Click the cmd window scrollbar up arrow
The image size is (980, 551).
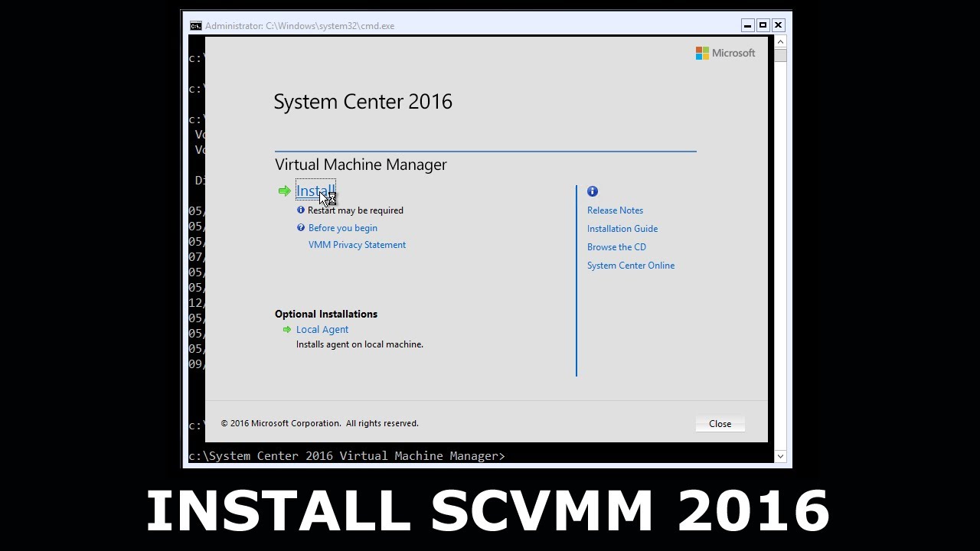pyautogui.click(x=780, y=43)
